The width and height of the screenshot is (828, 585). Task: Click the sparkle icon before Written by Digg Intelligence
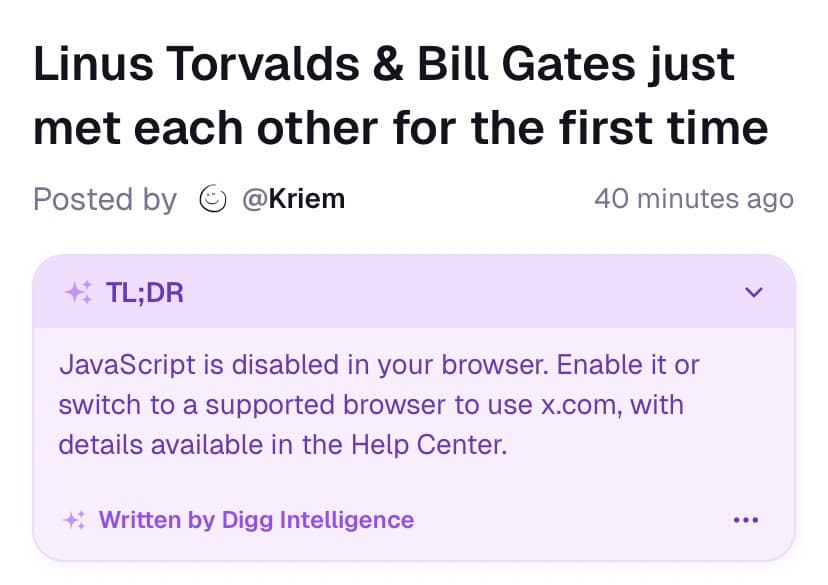73,520
